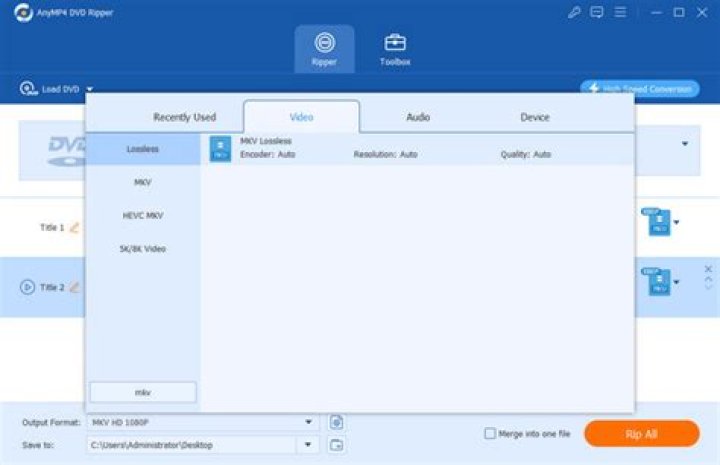Viewport: 720px width, 465px height.
Task: Click the MKV Lossless format icon
Action: coord(220,148)
